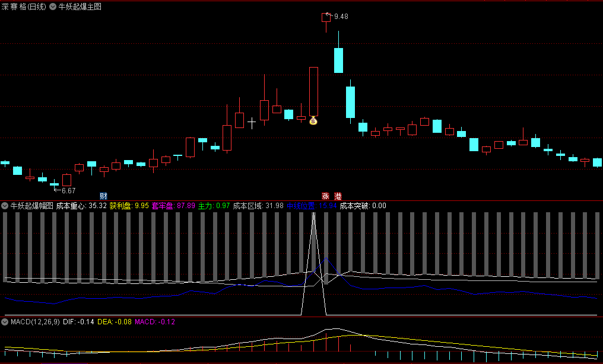The width and height of the screenshot is (603, 364).
Task: Click the 6.67 low price label
Action: [x=68, y=190]
